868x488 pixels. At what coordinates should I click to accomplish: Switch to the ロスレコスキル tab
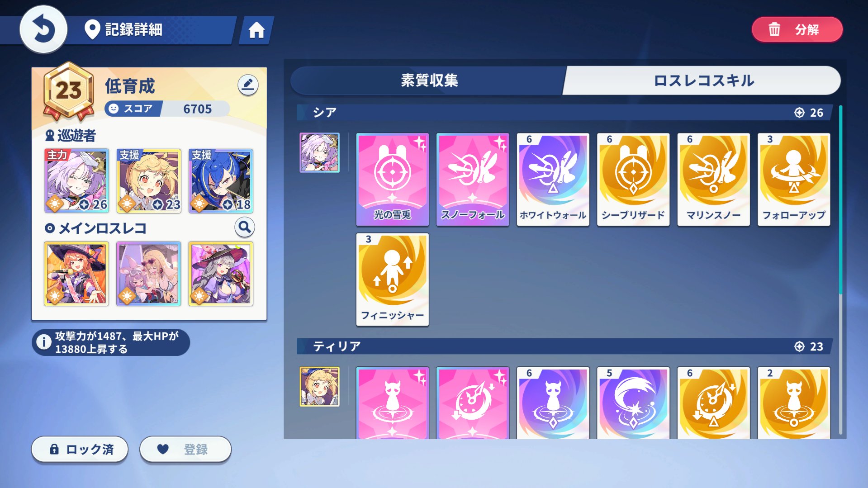pyautogui.click(x=703, y=81)
